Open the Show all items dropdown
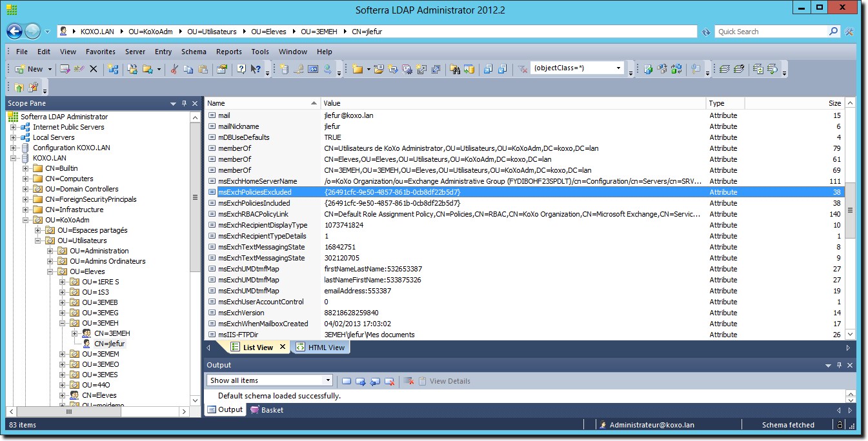The image size is (868, 441). pos(328,380)
